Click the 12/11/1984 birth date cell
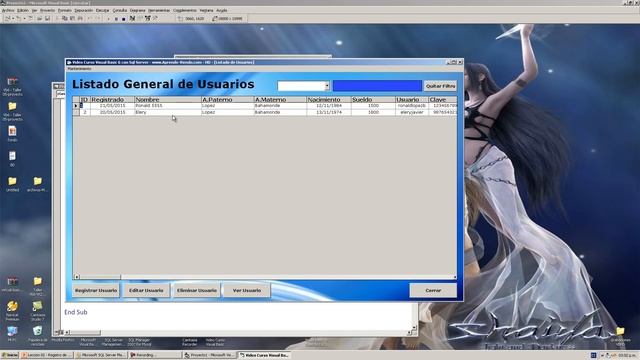Viewport: 640px width, 360px height. coord(329,106)
